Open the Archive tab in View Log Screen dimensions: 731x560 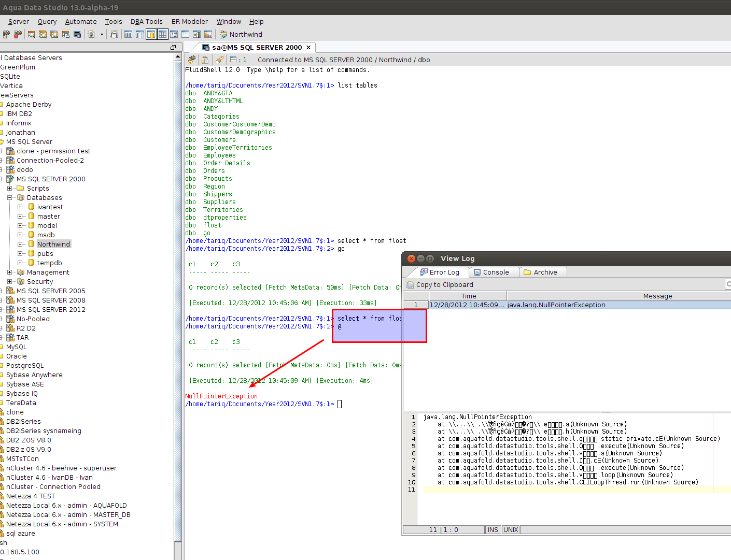pos(541,272)
